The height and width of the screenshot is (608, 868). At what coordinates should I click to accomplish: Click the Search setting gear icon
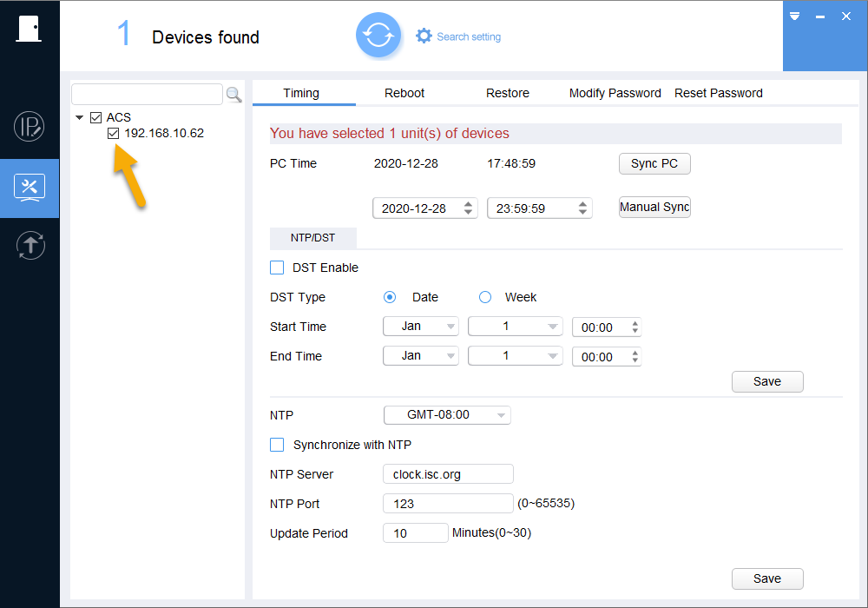pos(424,36)
